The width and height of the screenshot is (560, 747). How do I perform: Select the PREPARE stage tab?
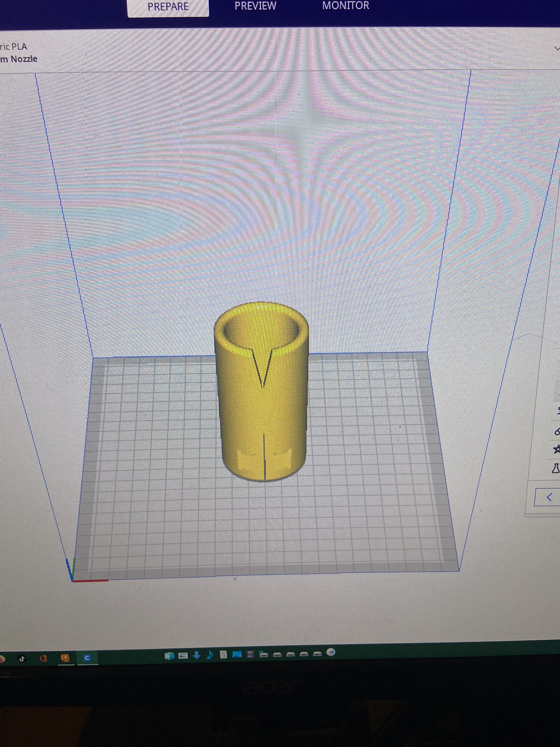pos(168,7)
